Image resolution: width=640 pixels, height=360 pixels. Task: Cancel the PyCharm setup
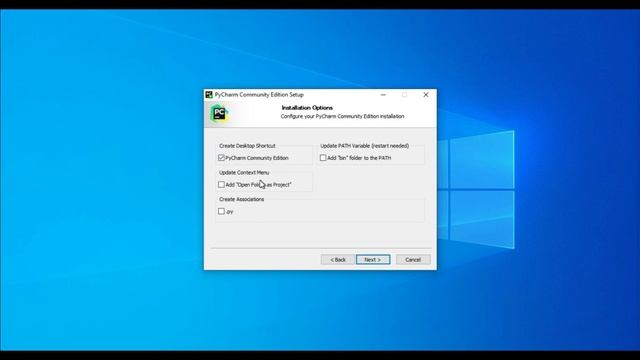413,260
